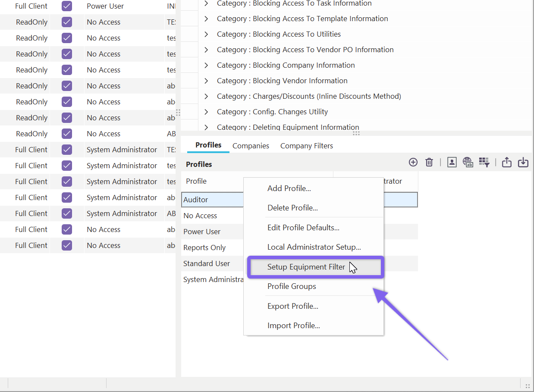Expand Category Blocking Access To Utilities

click(x=206, y=34)
